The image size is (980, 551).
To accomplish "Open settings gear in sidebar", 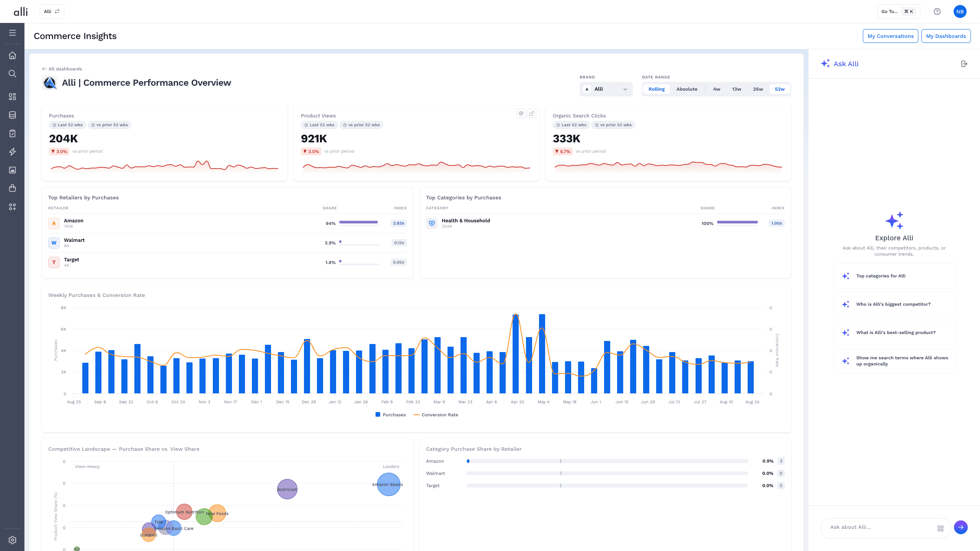I will [x=12, y=540].
